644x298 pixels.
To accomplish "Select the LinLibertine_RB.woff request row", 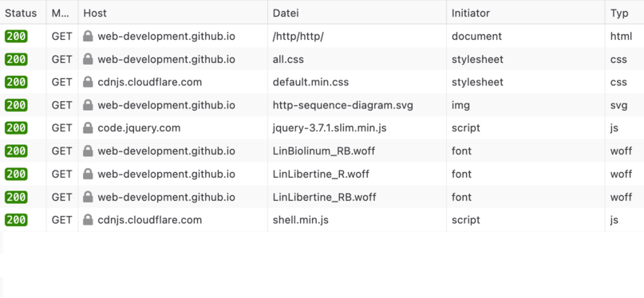I will pos(322,197).
